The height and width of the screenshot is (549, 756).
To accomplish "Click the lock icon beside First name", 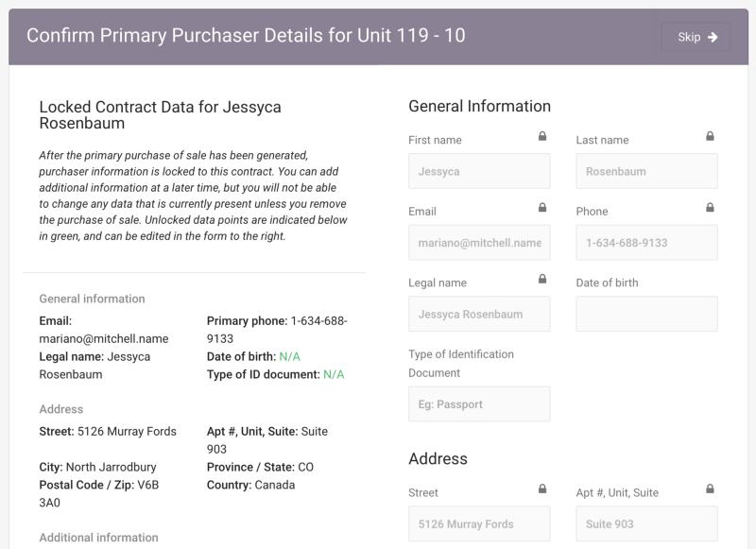I will tap(542, 137).
